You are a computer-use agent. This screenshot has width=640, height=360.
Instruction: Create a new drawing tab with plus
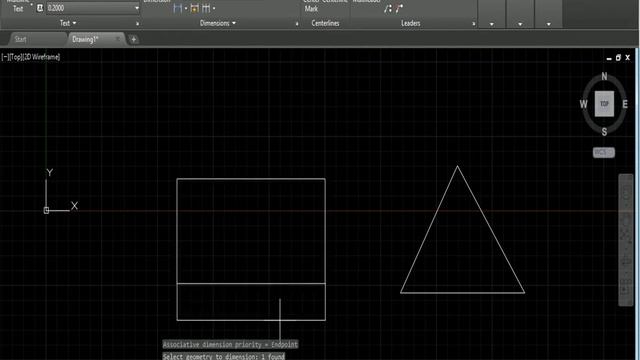coord(133,40)
